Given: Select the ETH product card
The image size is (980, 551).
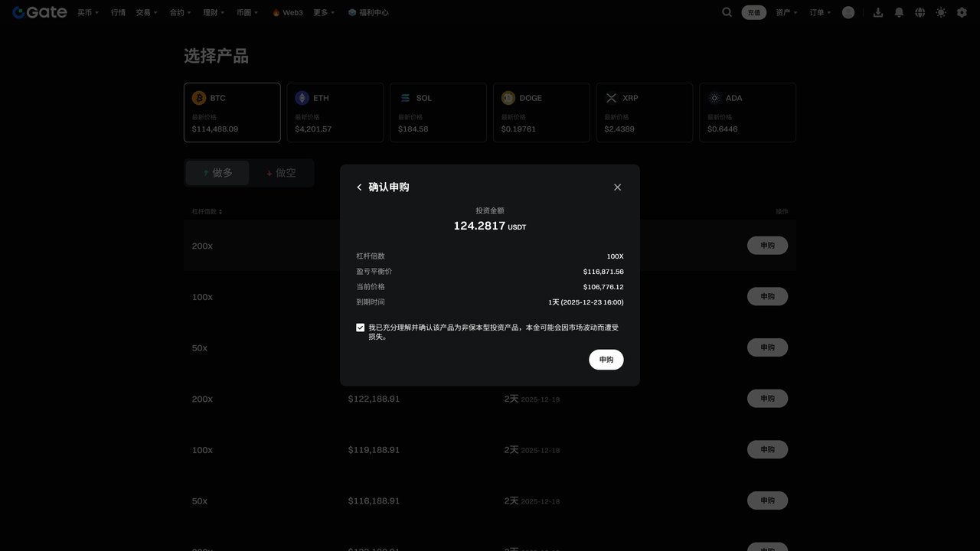Looking at the screenshot, I should [x=335, y=112].
